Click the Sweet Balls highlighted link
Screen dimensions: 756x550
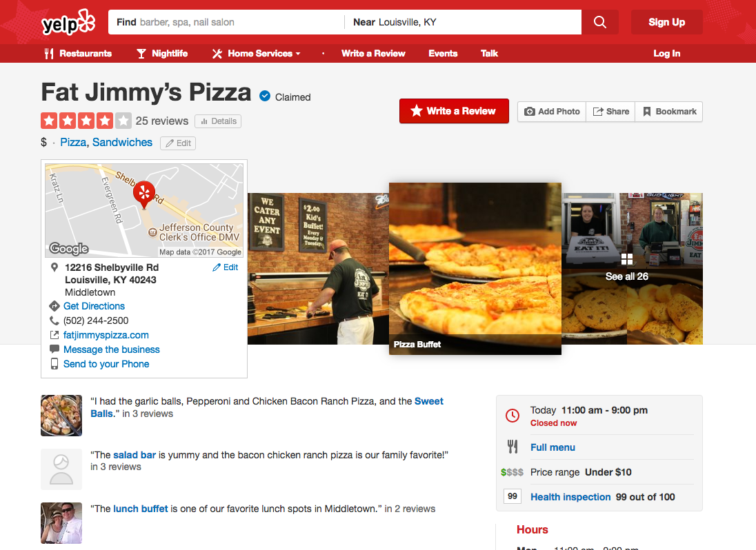tap(428, 401)
